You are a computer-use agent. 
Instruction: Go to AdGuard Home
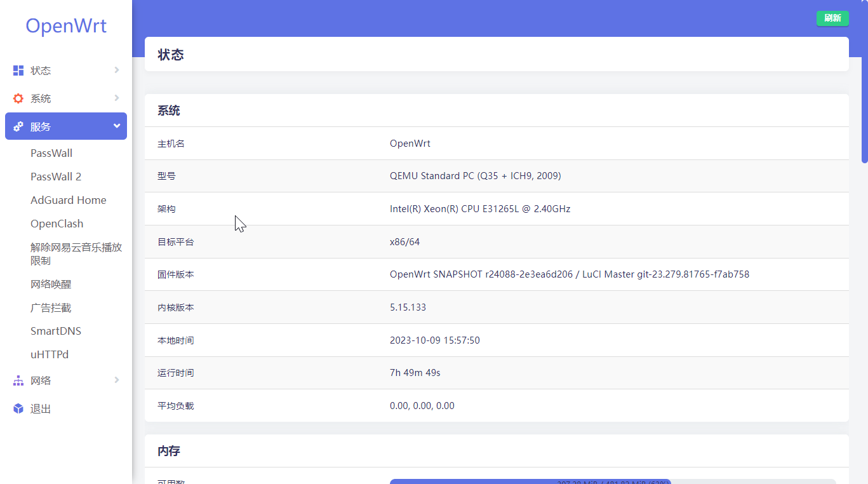[x=69, y=200]
